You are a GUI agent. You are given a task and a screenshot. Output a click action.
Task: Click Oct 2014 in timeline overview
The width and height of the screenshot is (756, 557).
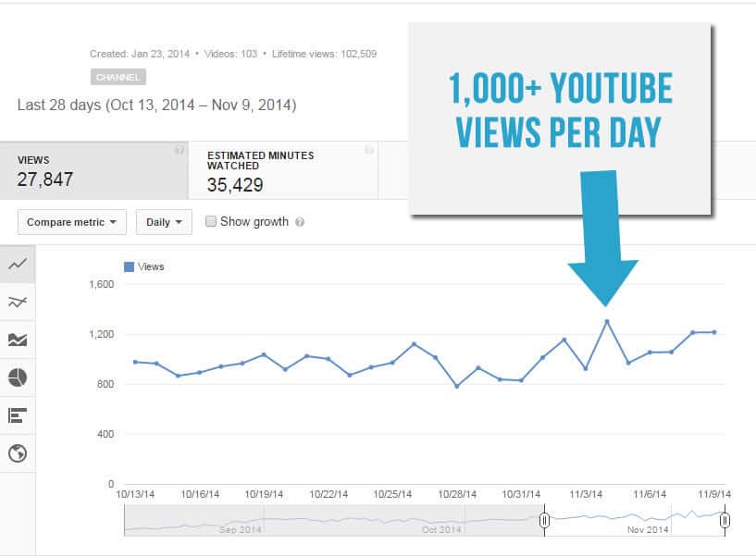click(x=441, y=529)
